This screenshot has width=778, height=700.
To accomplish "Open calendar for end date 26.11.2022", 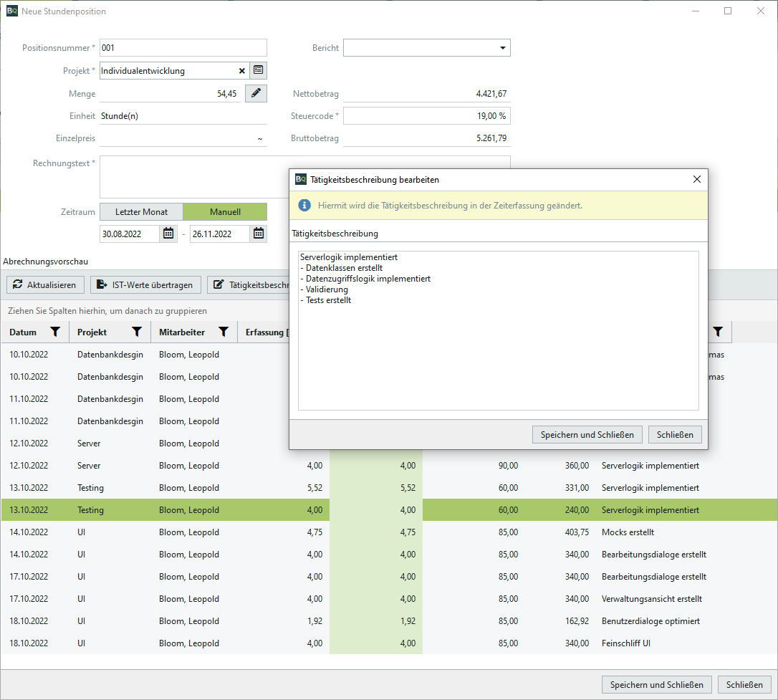I will click(x=259, y=234).
